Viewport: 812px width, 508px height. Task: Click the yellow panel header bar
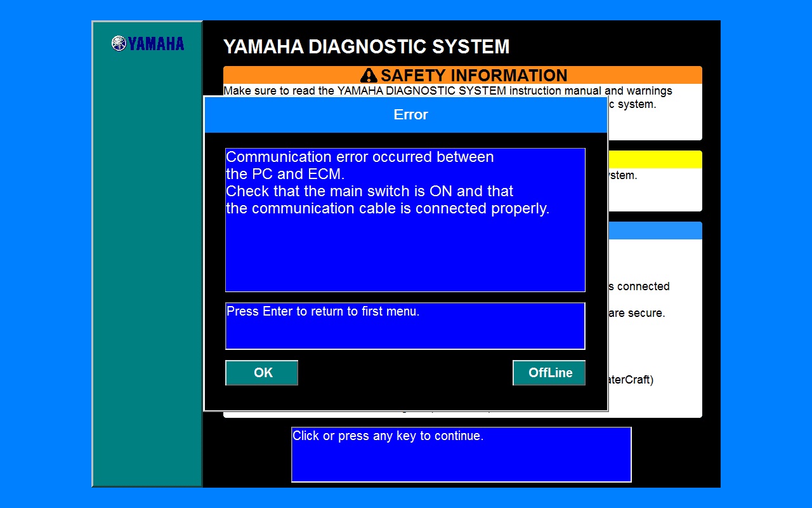(x=655, y=159)
